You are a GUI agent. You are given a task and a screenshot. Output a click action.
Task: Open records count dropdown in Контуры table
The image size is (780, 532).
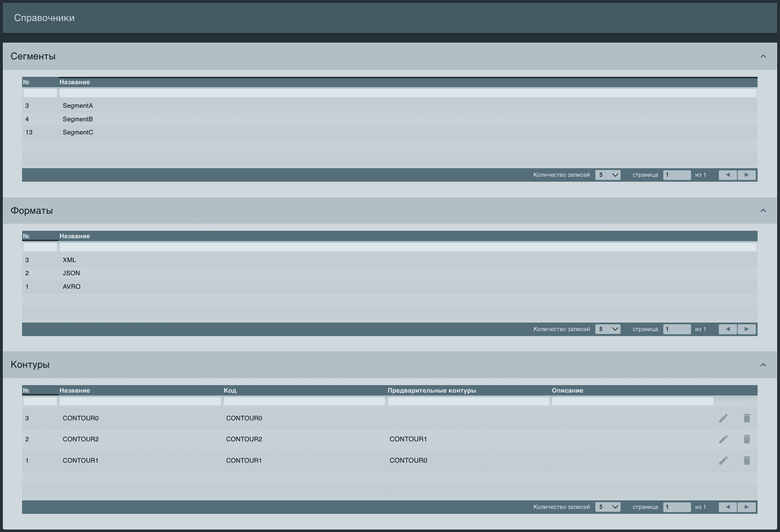pyautogui.click(x=607, y=507)
